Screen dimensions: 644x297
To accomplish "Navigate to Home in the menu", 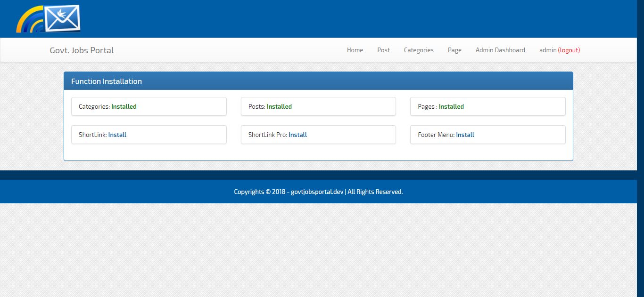I will [355, 50].
